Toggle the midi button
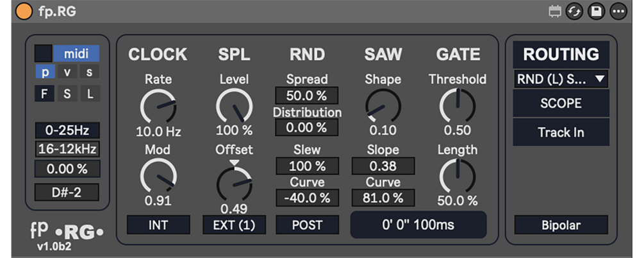The width and height of the screenshot is (644, 258). pos(76,53)
